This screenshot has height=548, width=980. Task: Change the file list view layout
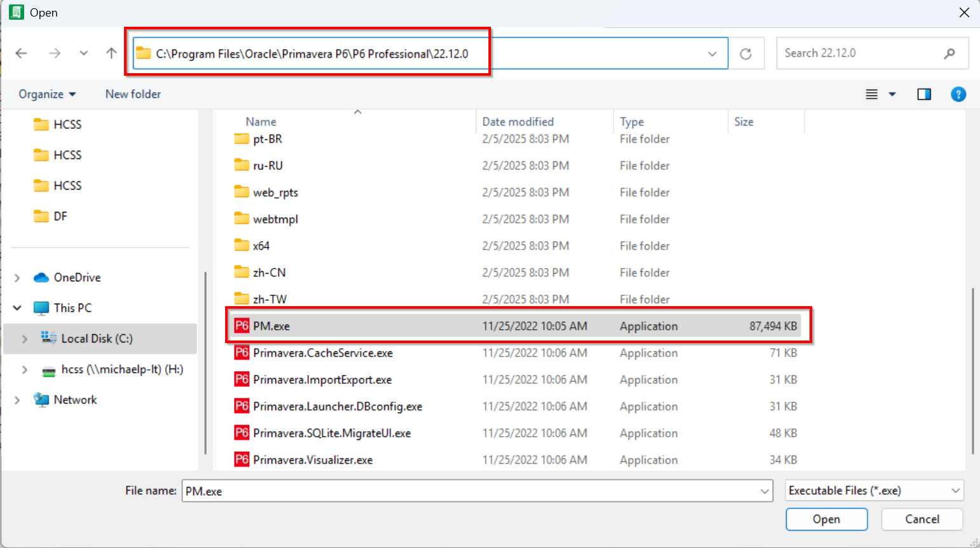pos(872,94)
